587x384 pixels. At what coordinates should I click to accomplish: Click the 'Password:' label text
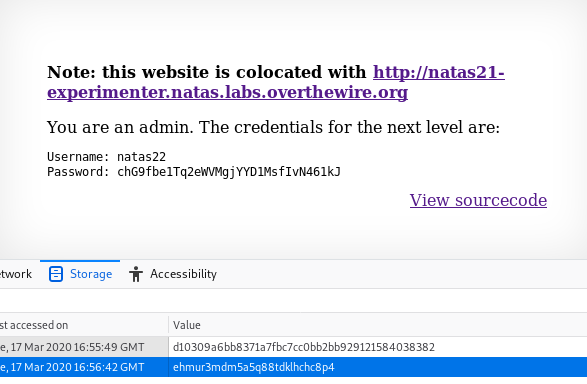click(78, 172)
